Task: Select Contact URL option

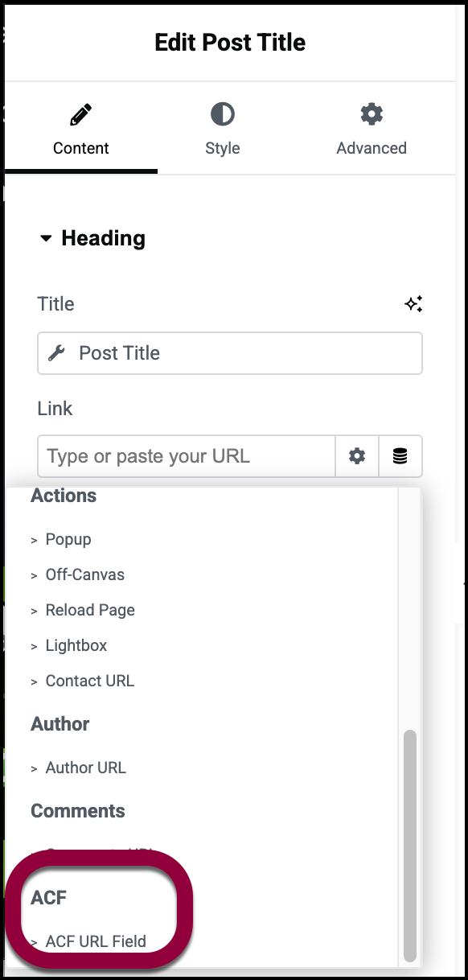Action: pyautogui.click(x=90, y=681)
